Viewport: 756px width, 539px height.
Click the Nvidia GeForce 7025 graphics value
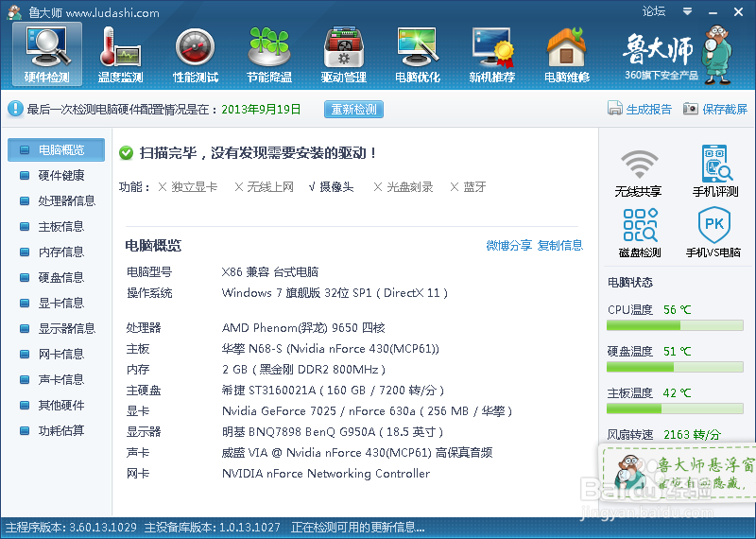[367, 411]
